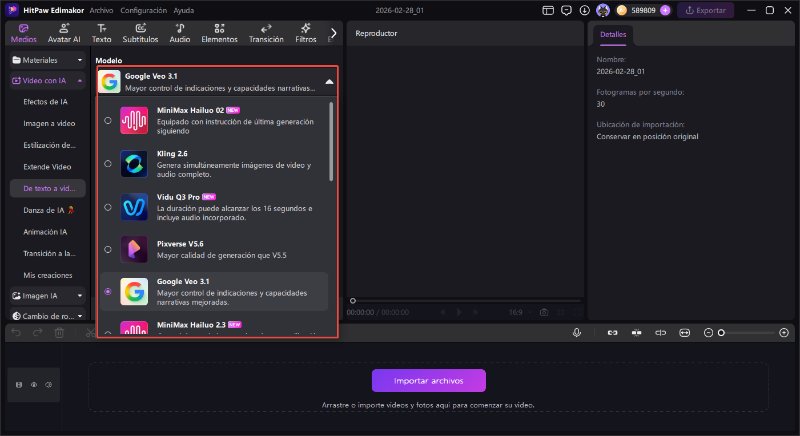Image resolution: width=800 pixels, height=436 pixels.
Task: Open the Avatar AI tab
Action: 64,33
